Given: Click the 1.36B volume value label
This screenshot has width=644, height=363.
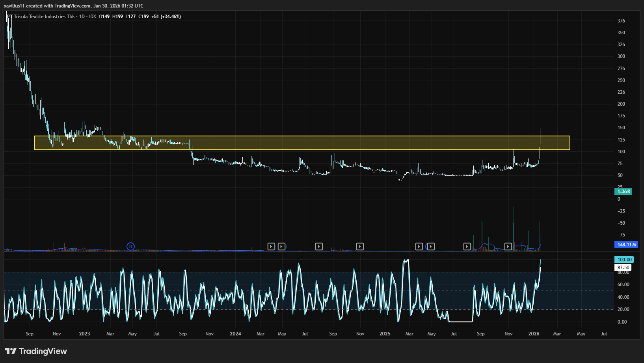Looking at the screenshot, I should coord(624,192).
